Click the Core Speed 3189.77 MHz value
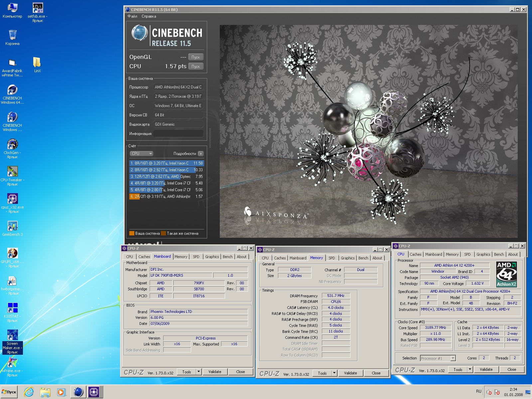 click(x=436, y=328)
